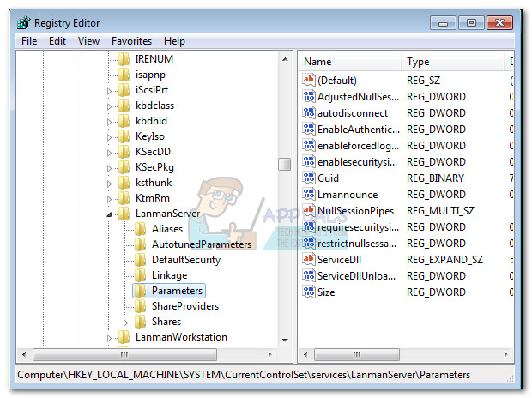Click the Registry Editor title bar icon
The width and height of the screenshot is (532, 398).
(x=24, y=23)
